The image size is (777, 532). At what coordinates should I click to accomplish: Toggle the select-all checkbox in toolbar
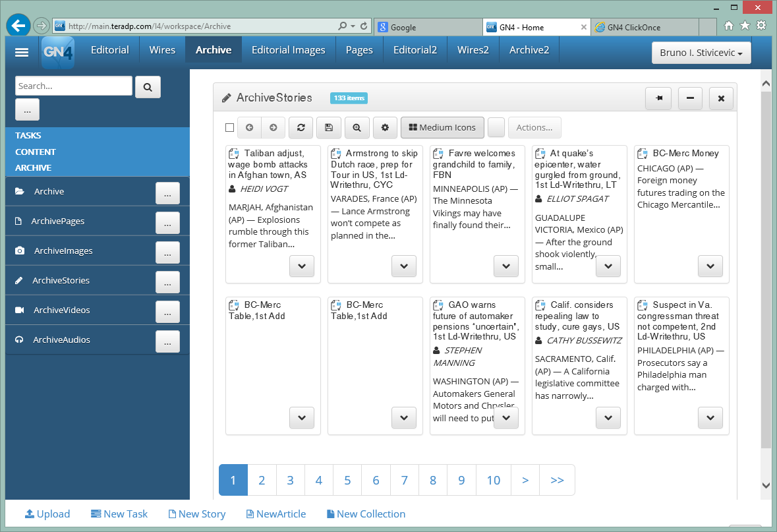click(229, 127)
